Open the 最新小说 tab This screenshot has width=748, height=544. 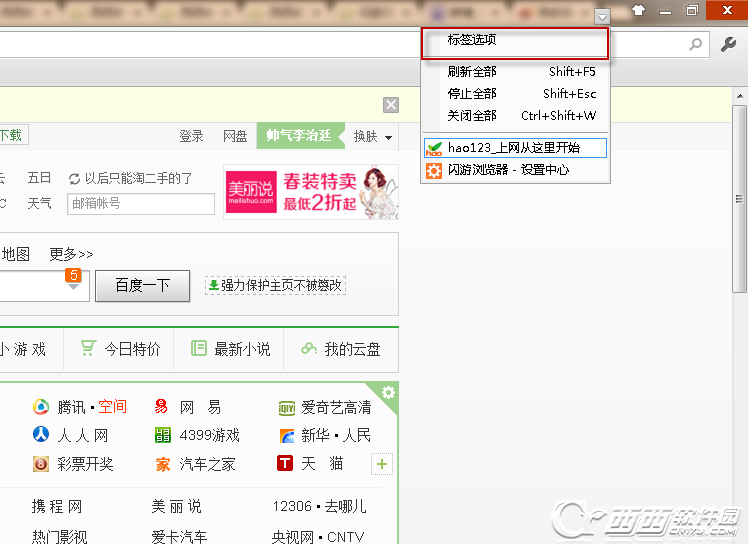pos(229,349)
